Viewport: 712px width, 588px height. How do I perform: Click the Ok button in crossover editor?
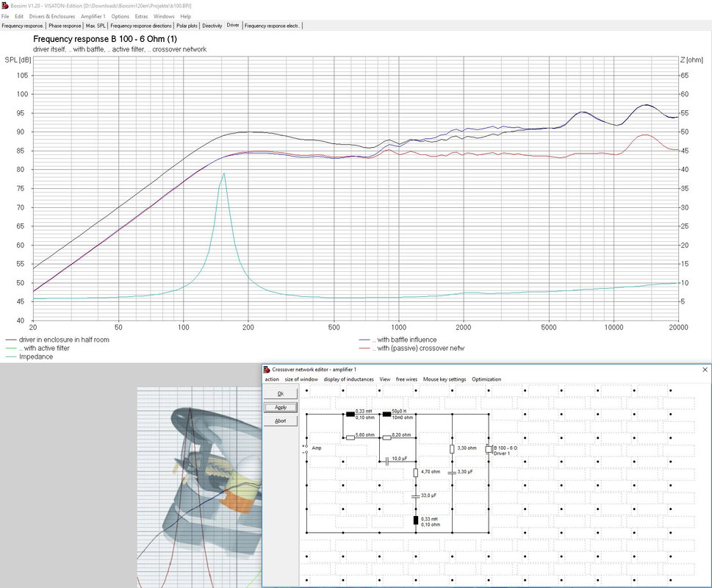(281, 394)
